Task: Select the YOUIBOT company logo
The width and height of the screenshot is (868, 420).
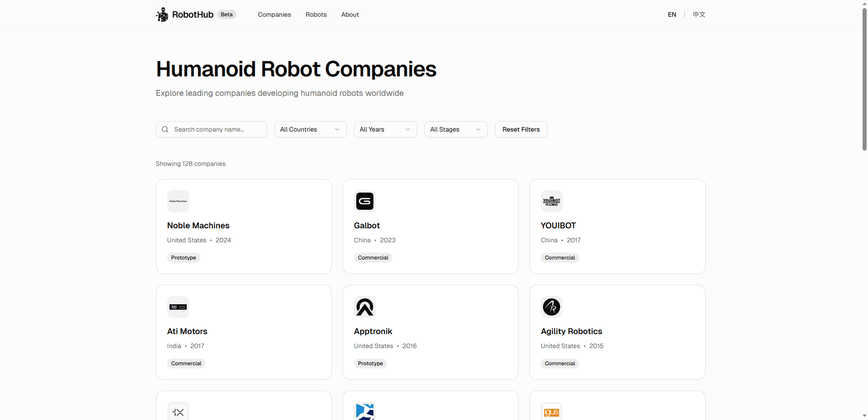Action: point(552,201)
